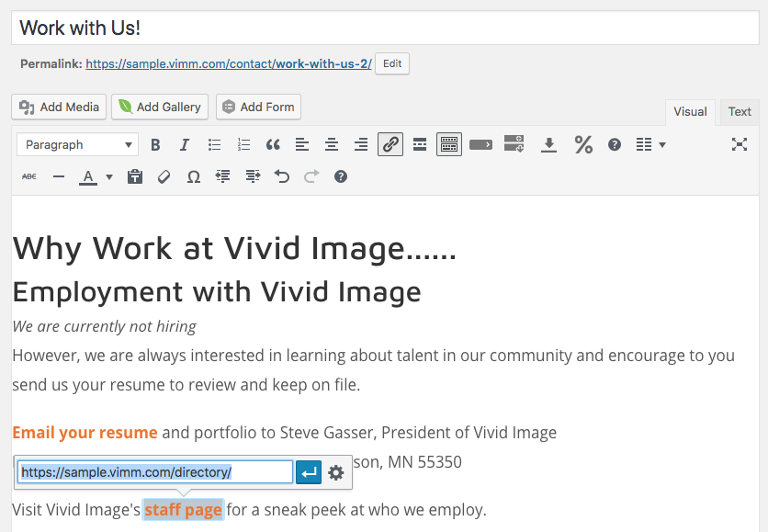The height and width of the screenshot is (532, 768).
Task: Switch to the Visual editor tab
Action: [x=690, y=112]
